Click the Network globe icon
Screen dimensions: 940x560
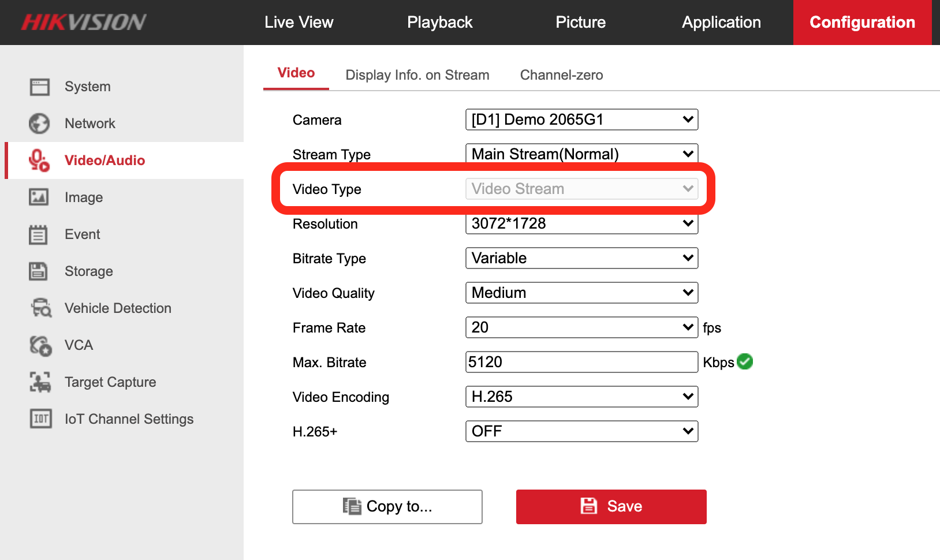pos(39,124)
